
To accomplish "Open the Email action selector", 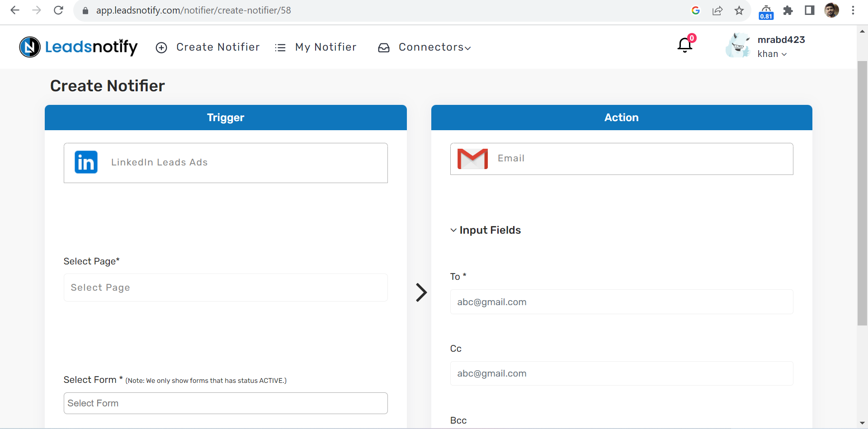I will coord(622,159).
